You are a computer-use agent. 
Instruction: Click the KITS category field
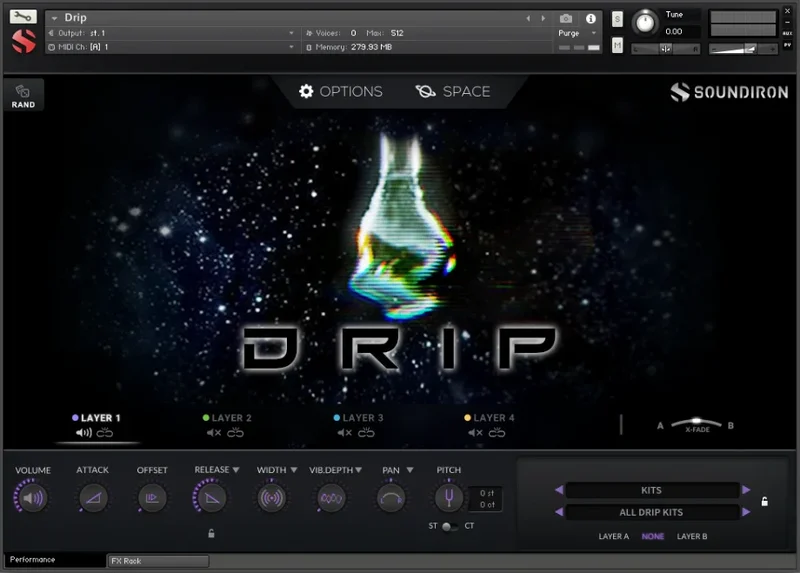click(652, 490)
